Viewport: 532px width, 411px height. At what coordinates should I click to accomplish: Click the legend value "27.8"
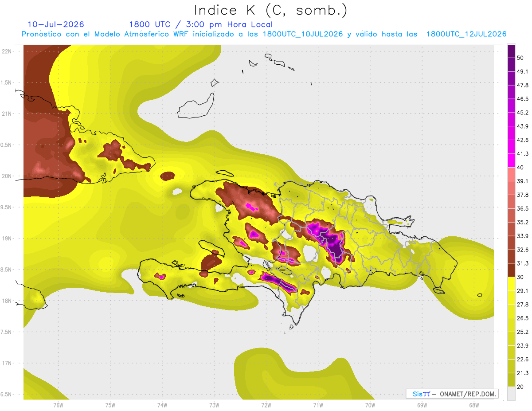[x=523, y=304]
